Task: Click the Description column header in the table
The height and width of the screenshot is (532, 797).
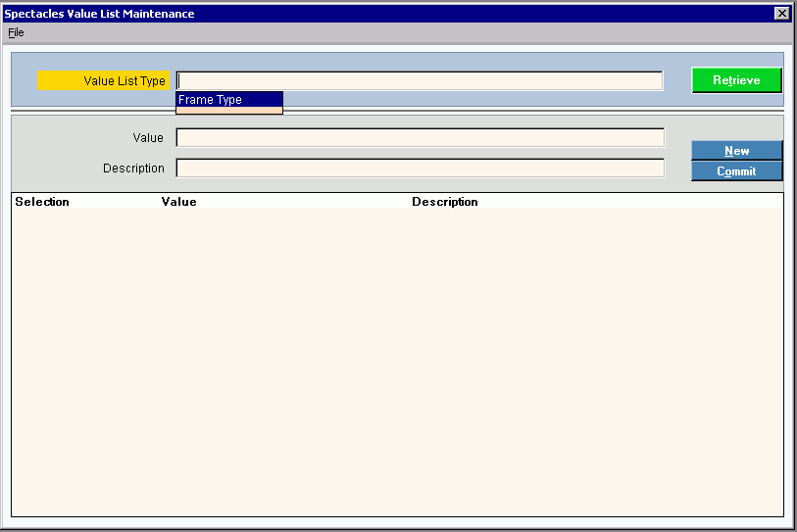Action: coord(444,202)
